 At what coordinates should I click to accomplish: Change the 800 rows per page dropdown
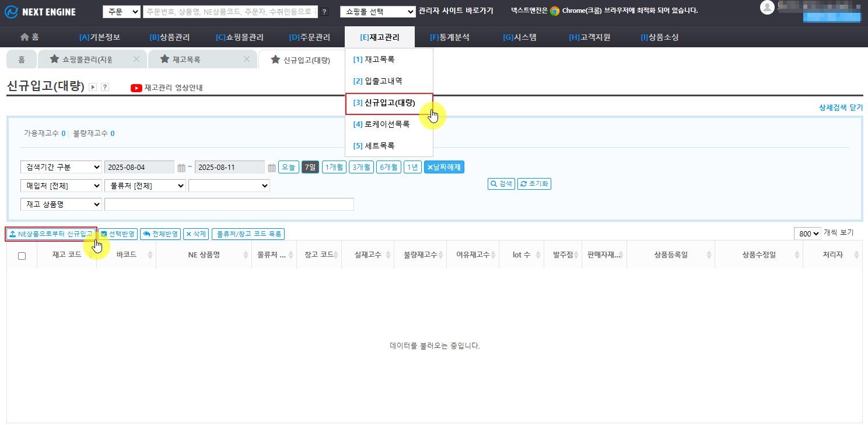click(x=807, y=234)
